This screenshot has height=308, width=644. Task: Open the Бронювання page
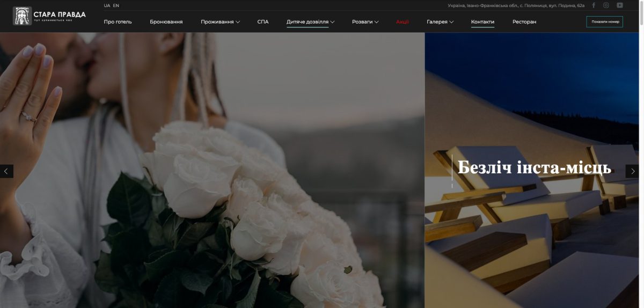(x=166, y=22)
